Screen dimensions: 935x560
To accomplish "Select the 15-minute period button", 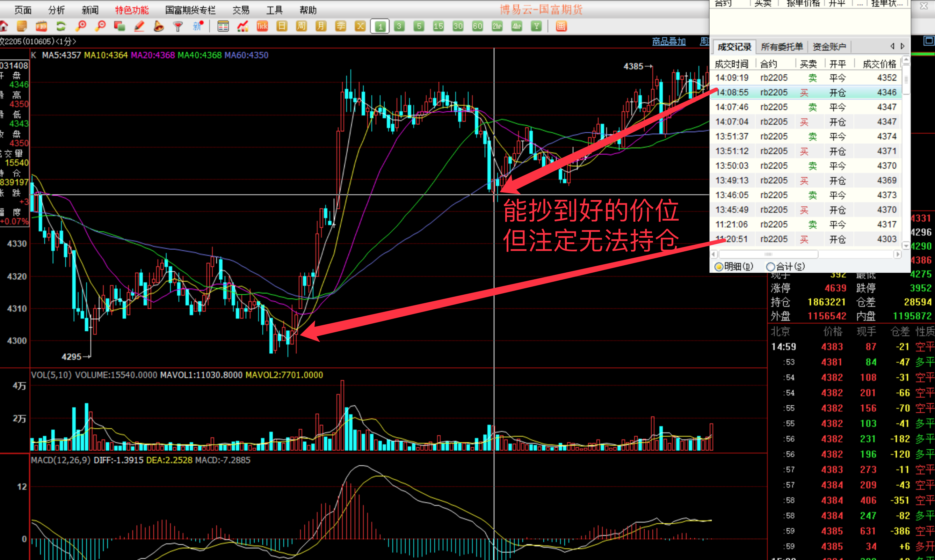I will (x=438, y=26).
